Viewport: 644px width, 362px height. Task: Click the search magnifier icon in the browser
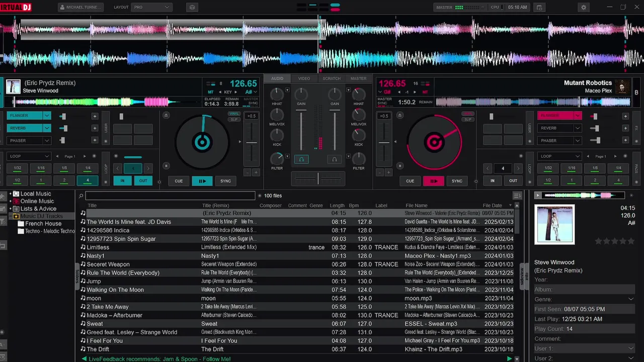(81, 196)
